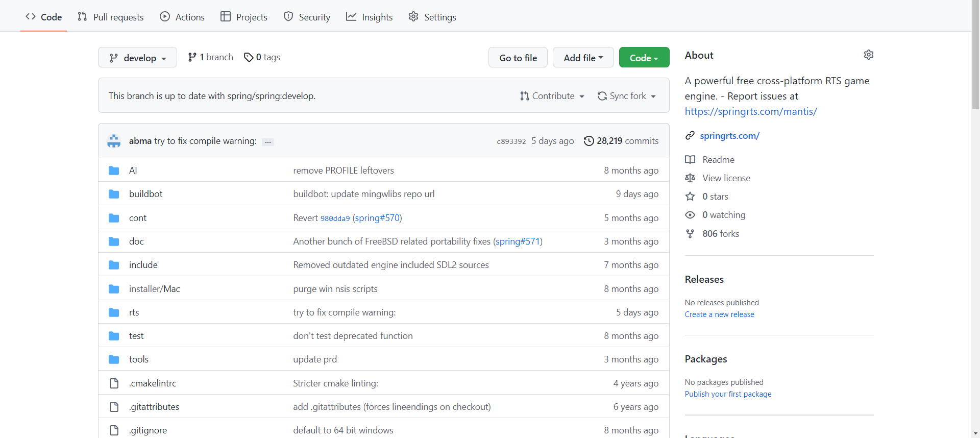Screen dimensions: 980x438
Task: Open the installer/Mac folder name
Action: [x=154, y=289]
